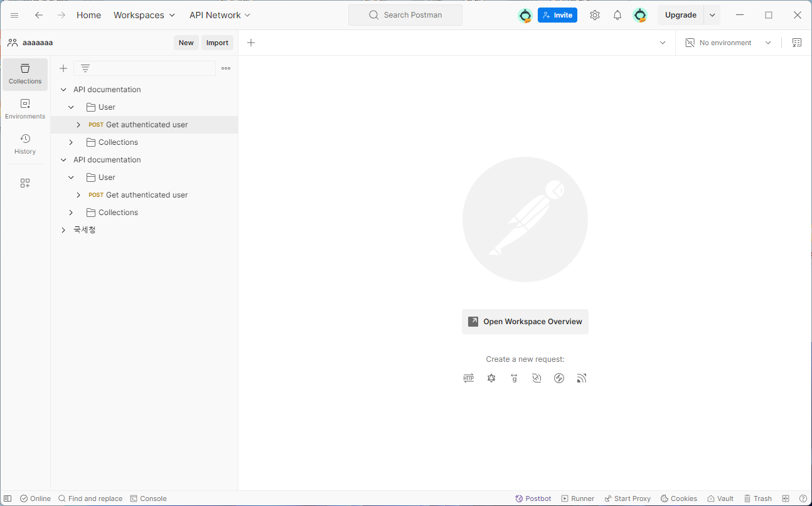812x506 pixels.
Task: Collapse the second API documentation collection
Action: pos(63,160)
